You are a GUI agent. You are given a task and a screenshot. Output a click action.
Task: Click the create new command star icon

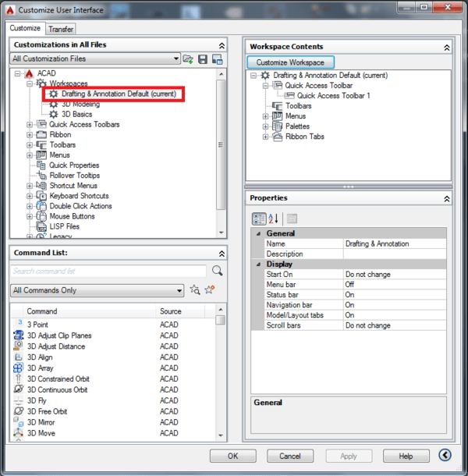[x=209, y=290]
